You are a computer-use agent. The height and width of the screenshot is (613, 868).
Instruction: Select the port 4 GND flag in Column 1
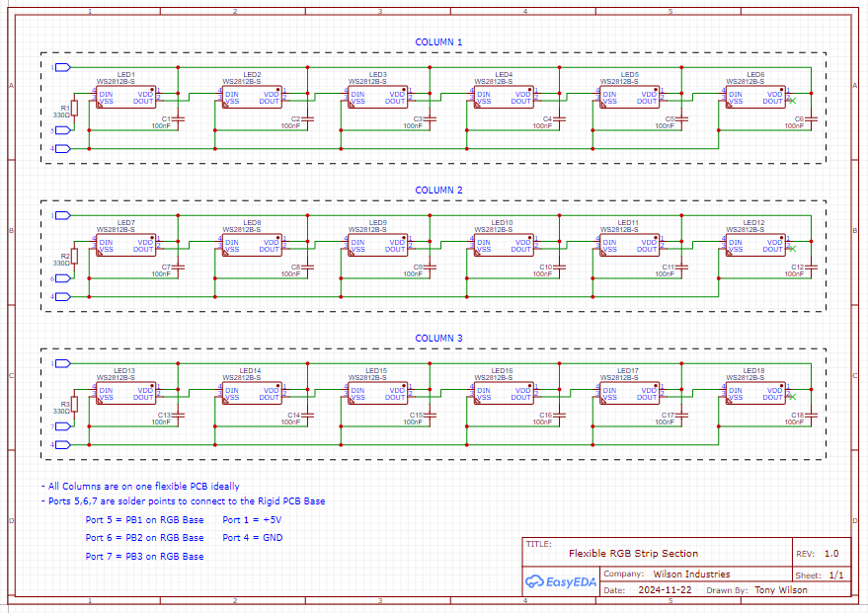pos(62,149)
